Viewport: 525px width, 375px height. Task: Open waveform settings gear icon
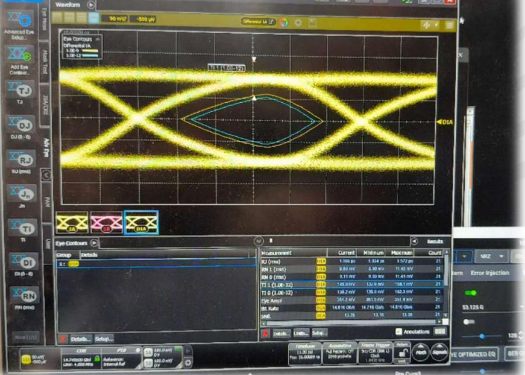click(x=298, y=23)
